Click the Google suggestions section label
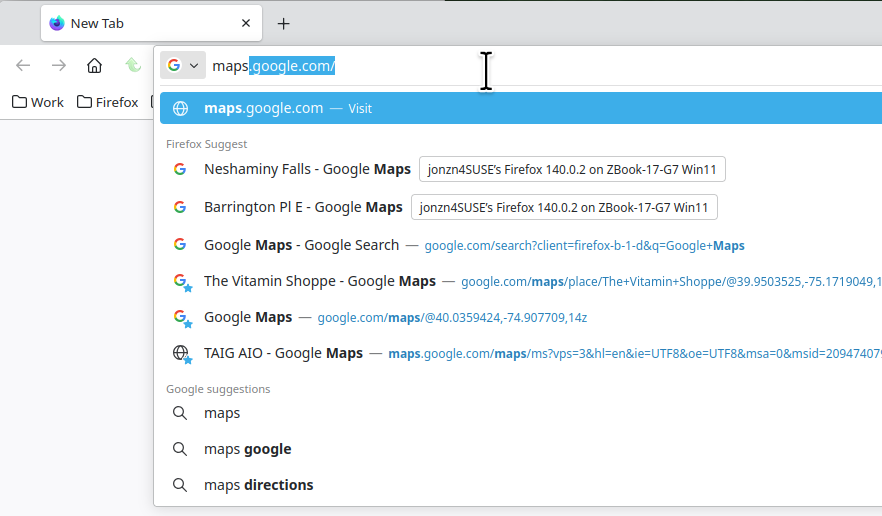This screenshot has width=882, height=516. pos(218,389)
